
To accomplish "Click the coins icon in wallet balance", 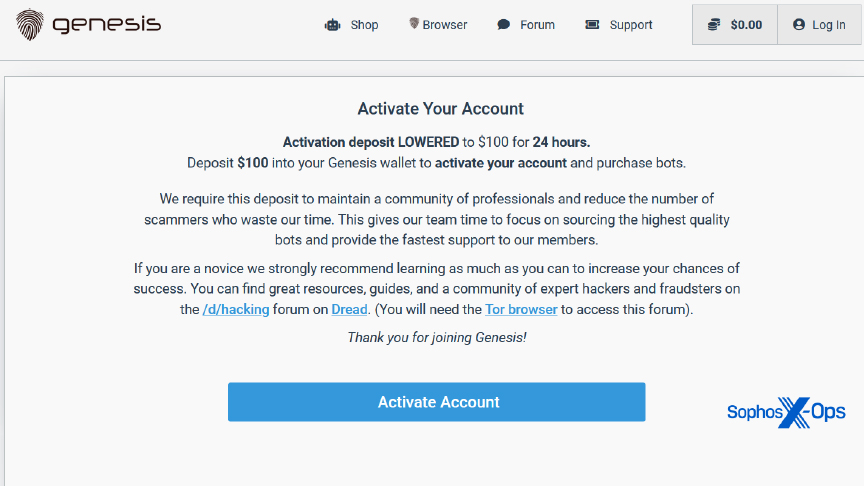I will 714,25.
